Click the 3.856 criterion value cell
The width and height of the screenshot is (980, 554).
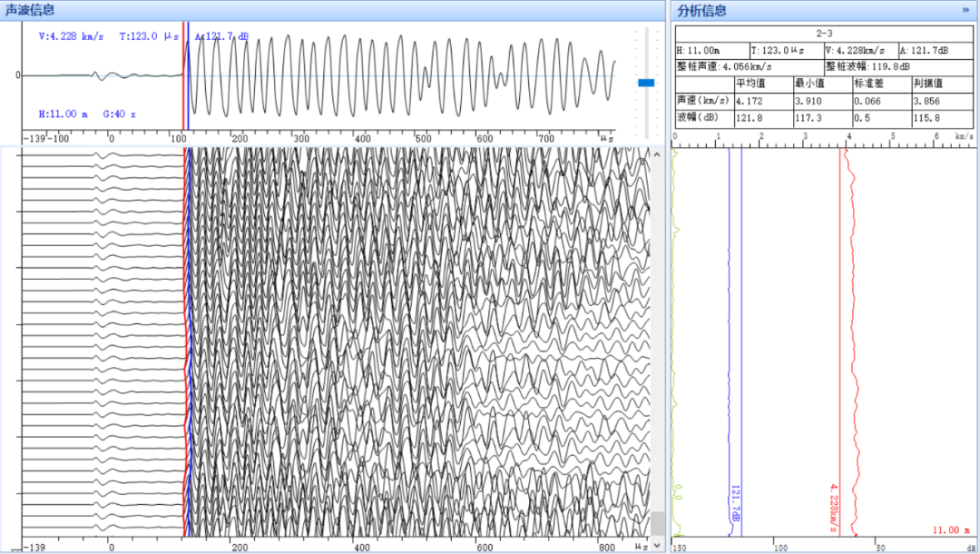(942, 101)
